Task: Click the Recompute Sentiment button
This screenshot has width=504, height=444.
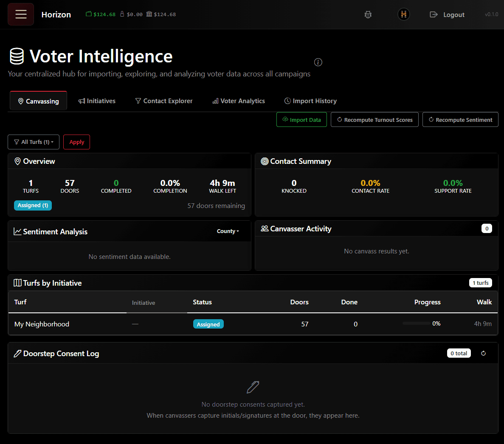Action: point(460,120)
